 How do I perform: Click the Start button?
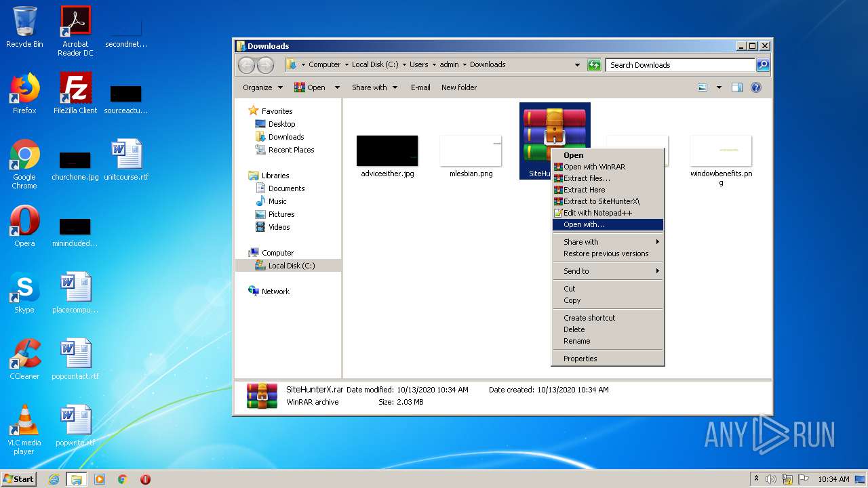19,479
